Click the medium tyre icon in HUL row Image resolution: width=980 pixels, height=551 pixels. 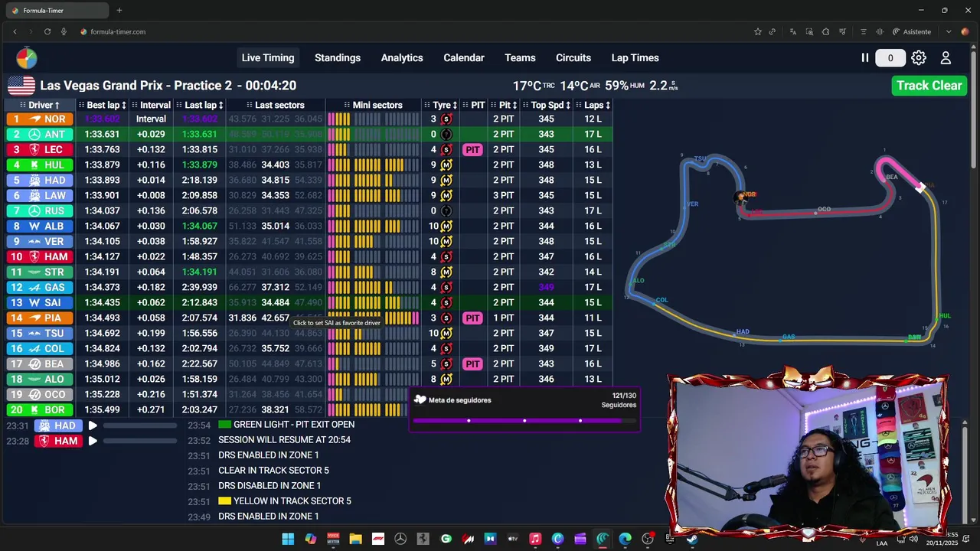[446, 165]
